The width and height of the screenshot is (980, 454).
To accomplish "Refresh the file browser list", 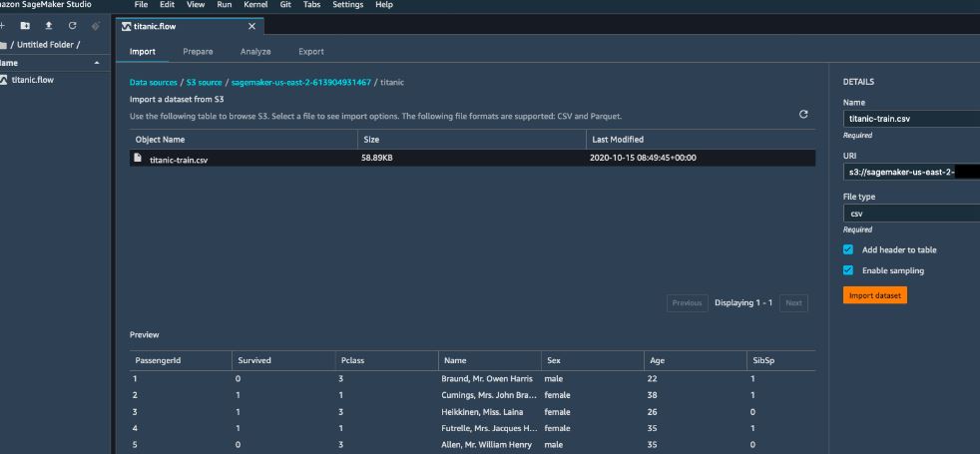I will point(73,26).
